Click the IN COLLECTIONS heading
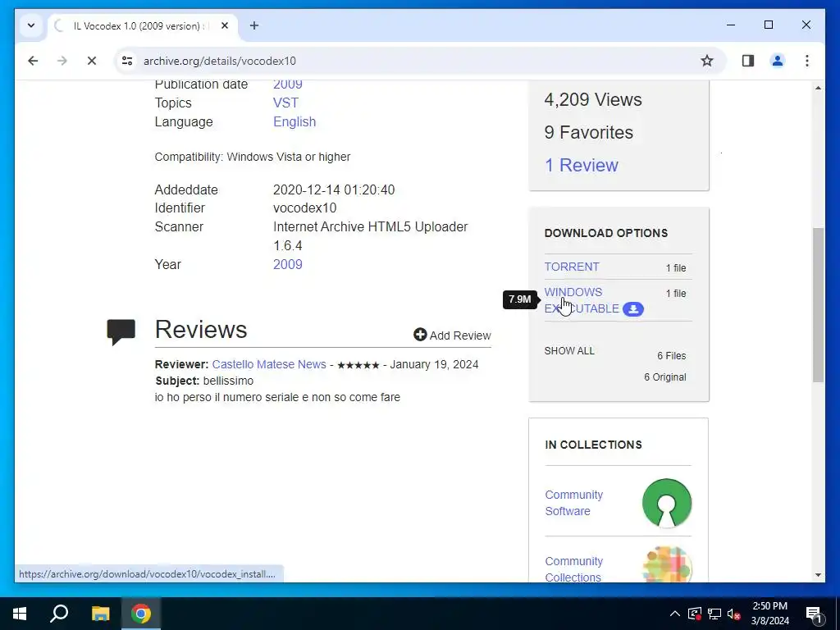The width and height of the screenshot is (840, 630). 593,445
